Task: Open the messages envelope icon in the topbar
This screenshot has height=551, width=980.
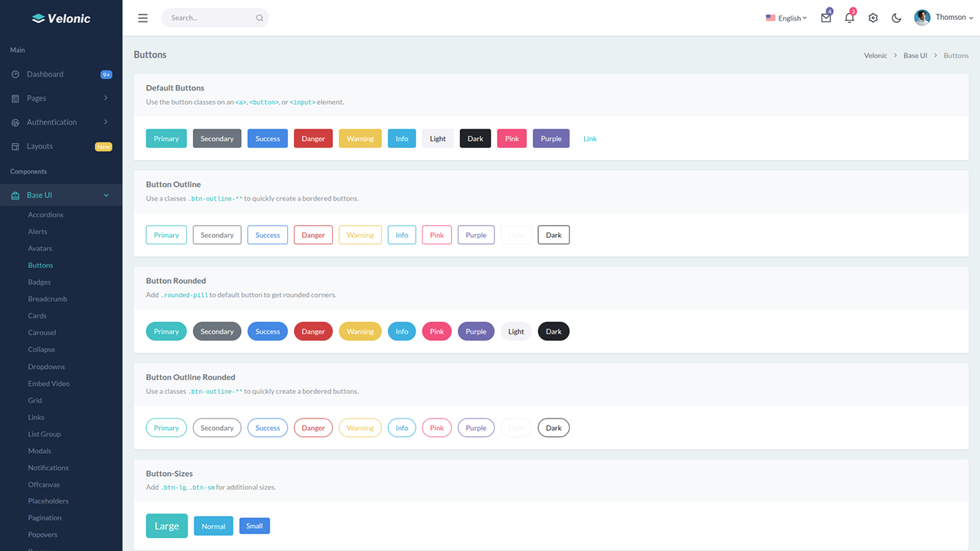Action: tap(826, 18)
